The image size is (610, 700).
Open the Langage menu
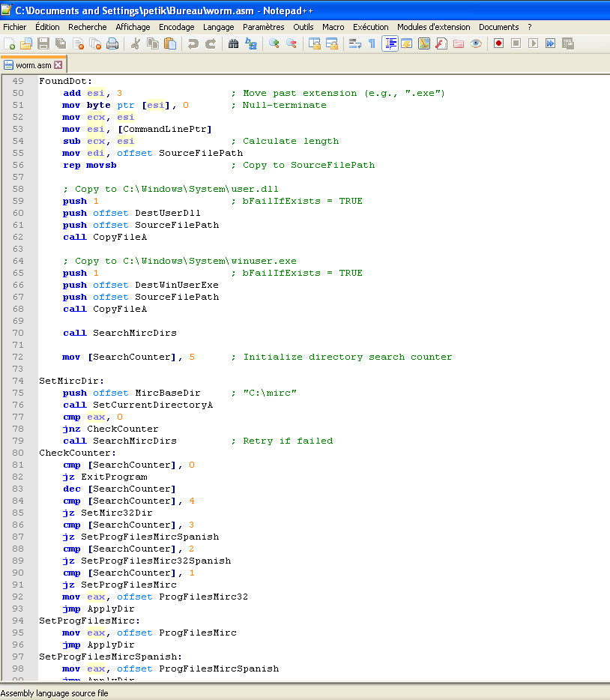click(219, 27)
